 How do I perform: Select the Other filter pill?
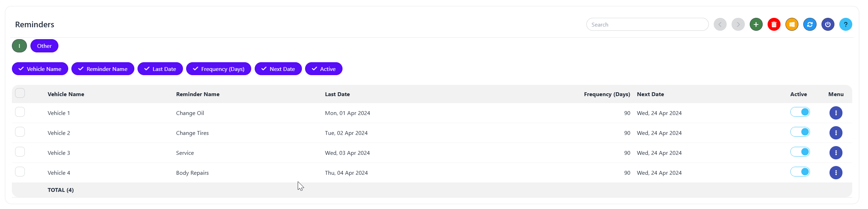44,46
